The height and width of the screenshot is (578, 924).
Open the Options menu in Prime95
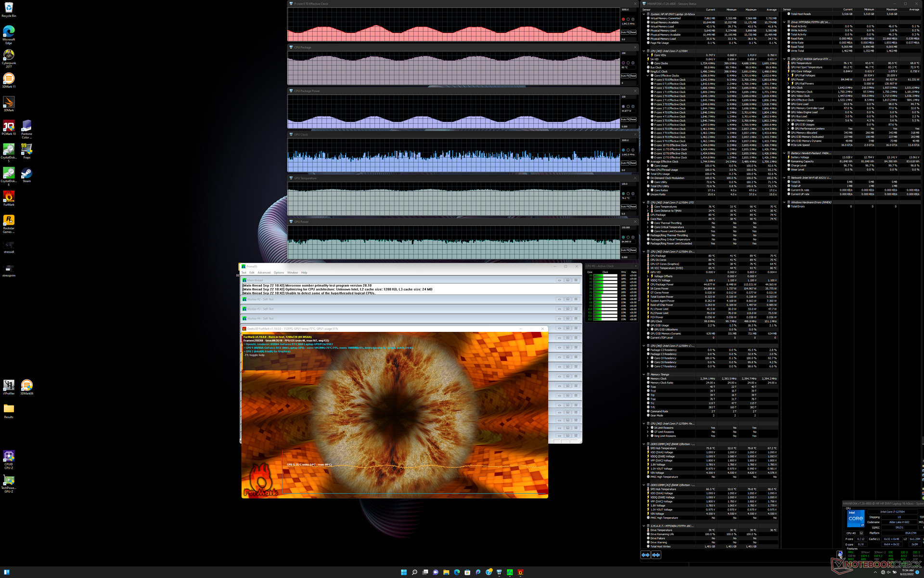pyautogui.click(x=279, y=273)
